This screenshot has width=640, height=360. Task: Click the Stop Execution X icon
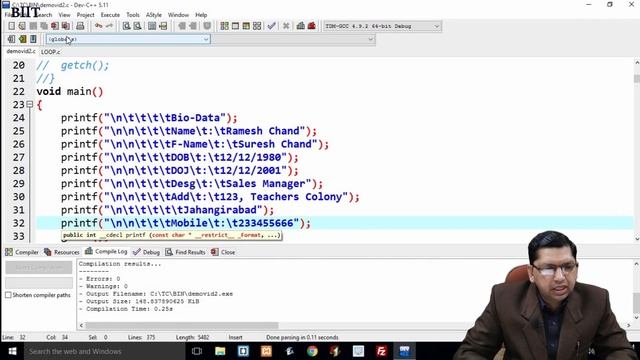[286, 26]
